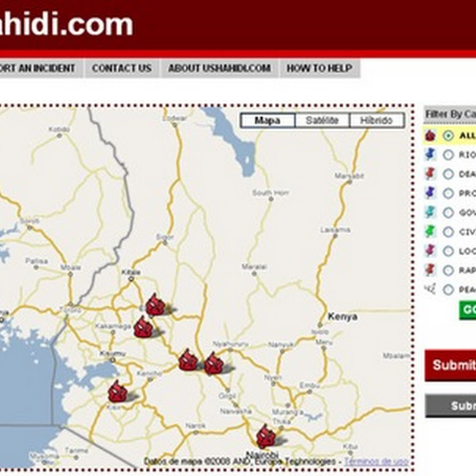
Task: Select the incident marker above Kisii
Action: pos(117,392)
